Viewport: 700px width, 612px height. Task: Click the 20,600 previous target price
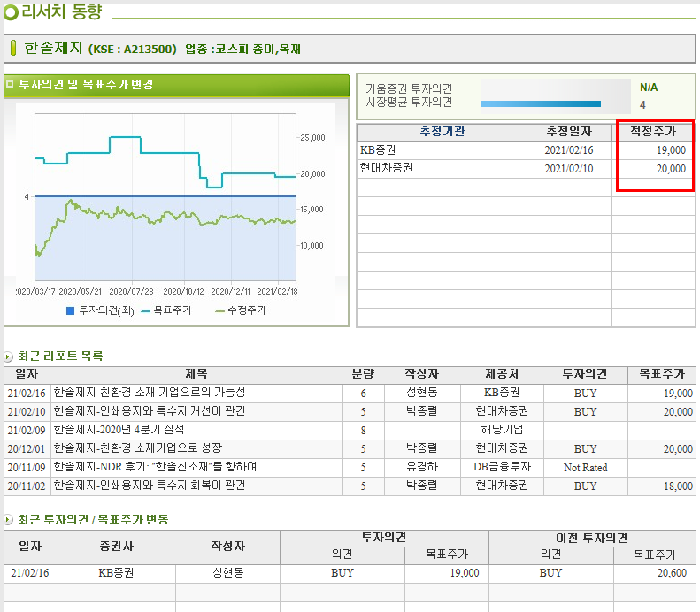pos(672,573)
